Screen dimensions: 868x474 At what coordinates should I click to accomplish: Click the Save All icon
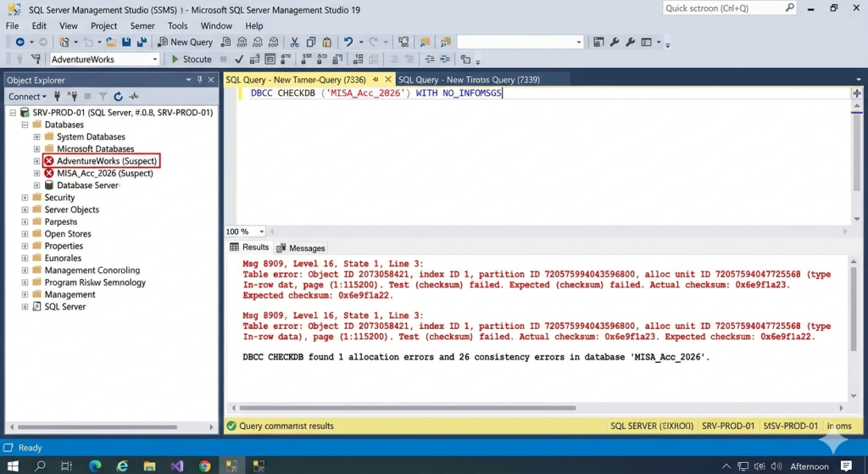(142, 42)
